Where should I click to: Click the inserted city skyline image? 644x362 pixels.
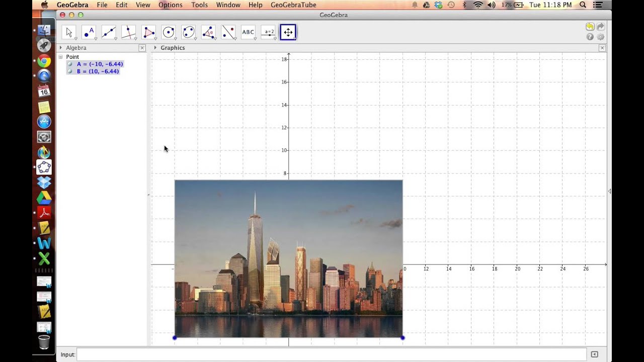coord(288,258)
